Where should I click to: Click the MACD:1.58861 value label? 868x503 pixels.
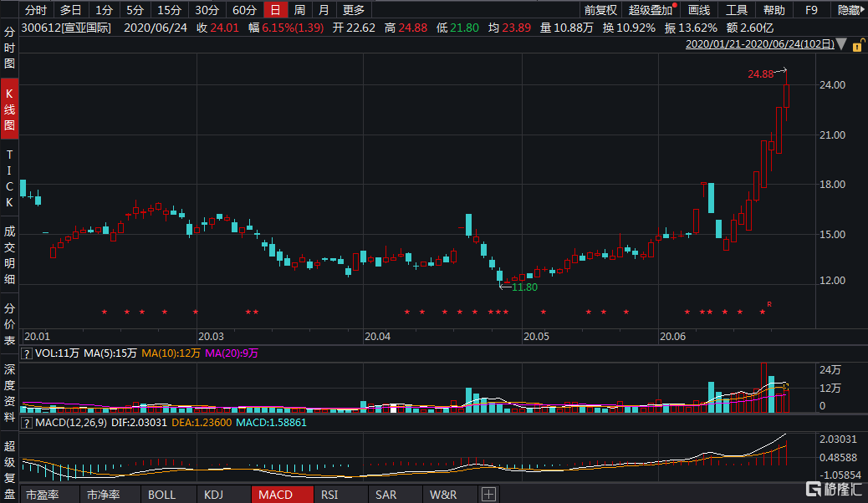coord(271,423)
